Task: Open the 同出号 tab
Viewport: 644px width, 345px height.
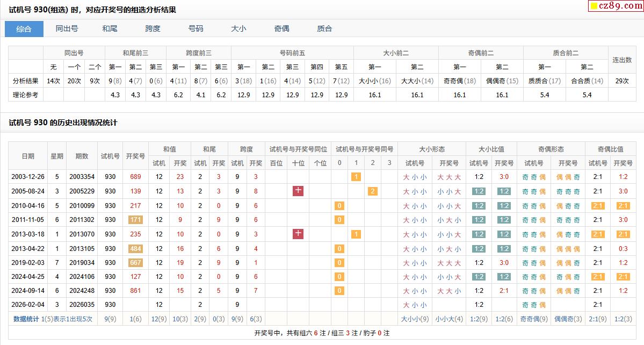Action: click(67, 29)
